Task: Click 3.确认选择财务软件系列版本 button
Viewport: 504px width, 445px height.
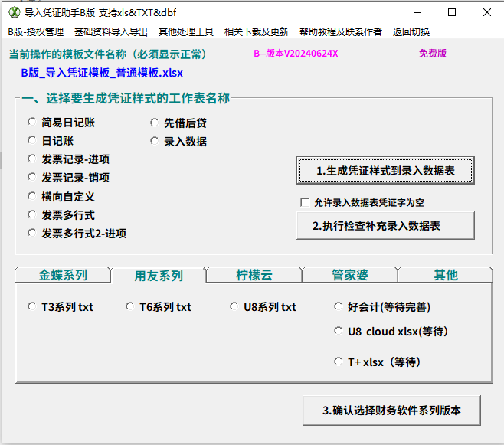Action: coord(391,411)
